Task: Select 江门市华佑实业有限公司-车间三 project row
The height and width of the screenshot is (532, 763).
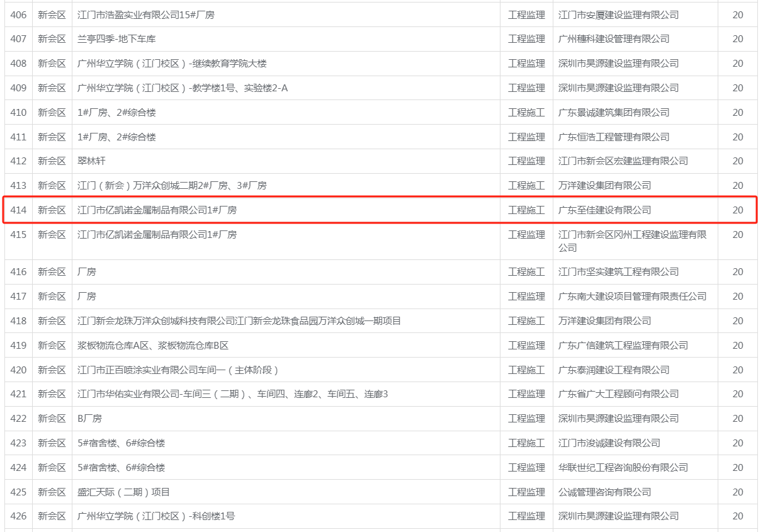Action: pyautogui.click(x=233, y=394)
